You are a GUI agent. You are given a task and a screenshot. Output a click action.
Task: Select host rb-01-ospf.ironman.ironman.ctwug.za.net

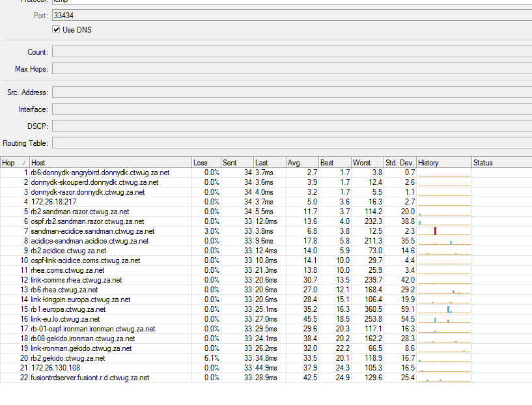[93, 329]
